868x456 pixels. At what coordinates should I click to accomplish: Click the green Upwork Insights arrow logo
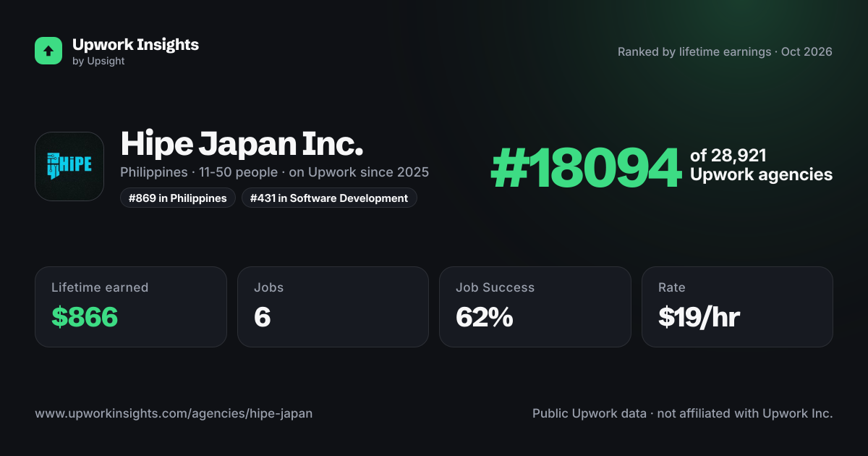coord(48,51)
